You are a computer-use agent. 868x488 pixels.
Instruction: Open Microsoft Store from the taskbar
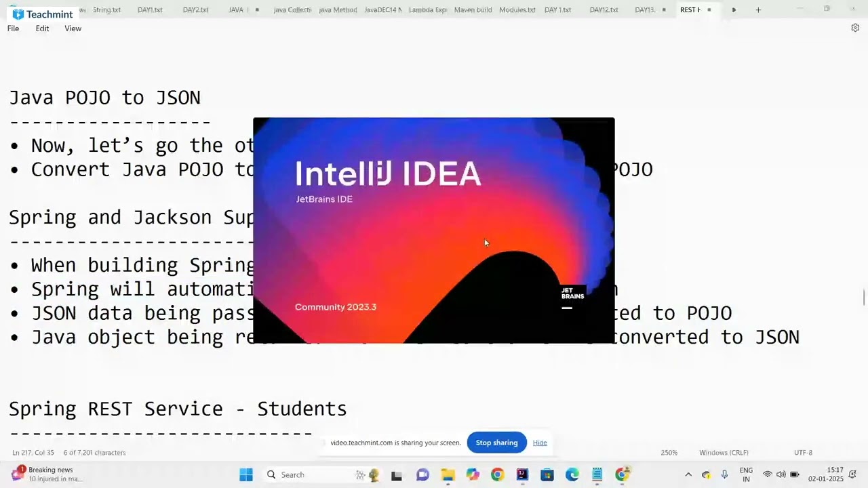tap(547, 475)
